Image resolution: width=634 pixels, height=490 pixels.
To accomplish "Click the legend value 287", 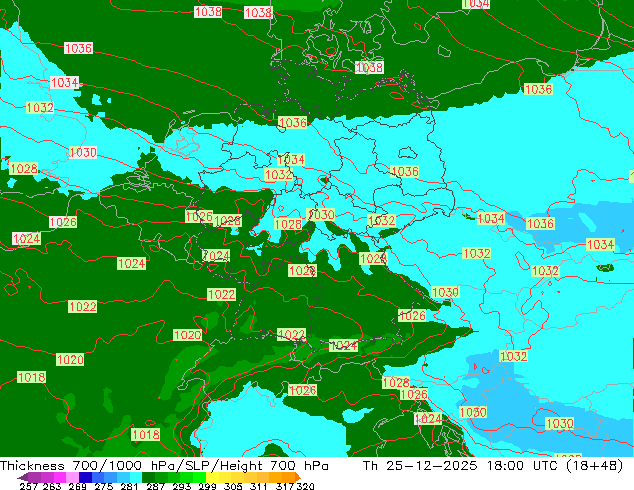I will (156, 486).
